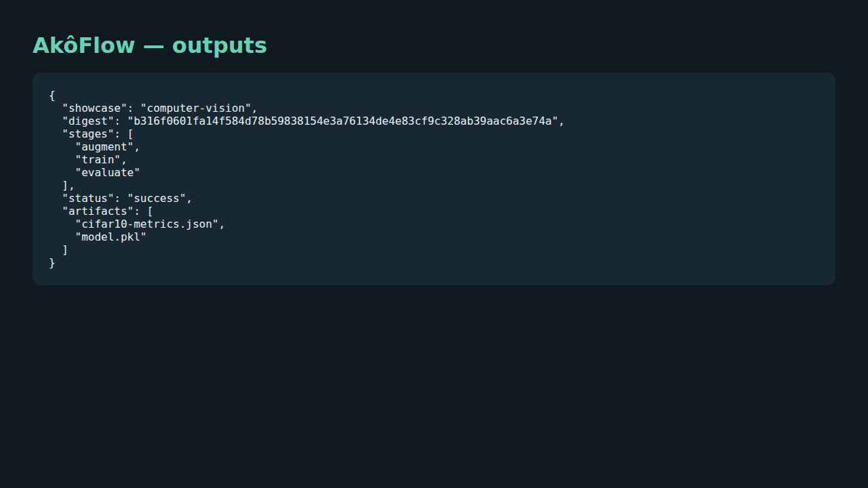Click the artifacts array opening bracket

(150, 211)
